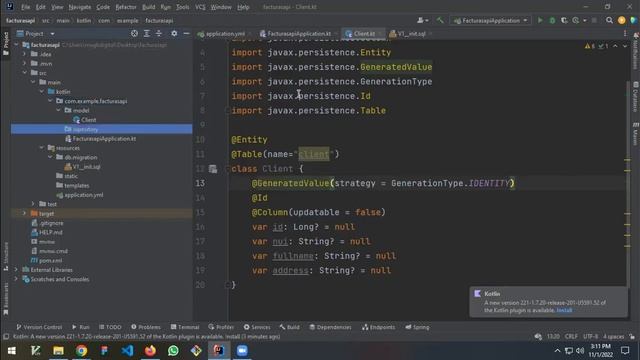Collapse the resources folder
640x360 pixels.
42,148
